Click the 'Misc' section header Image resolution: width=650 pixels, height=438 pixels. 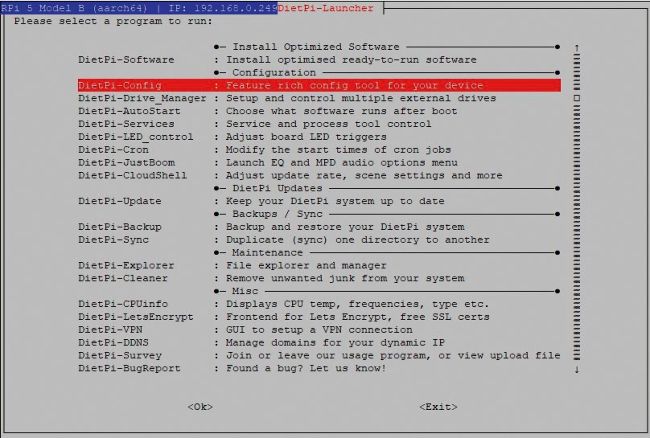tap(245, 291)
